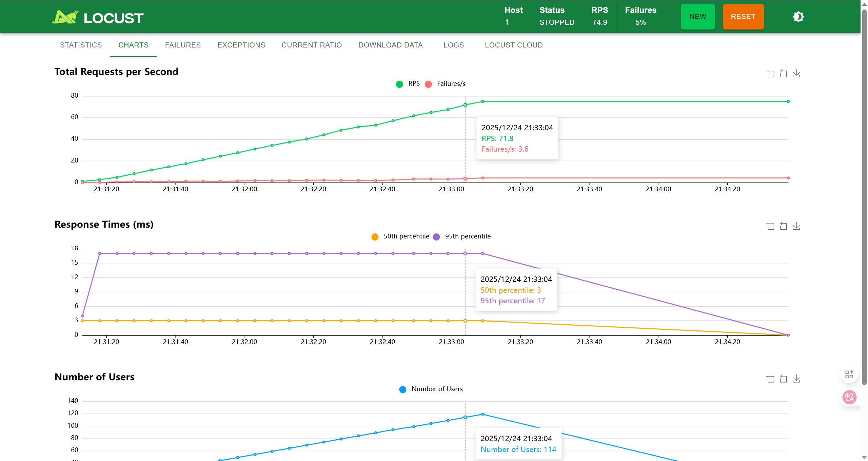
Task: Open the Download Data tab
Action: [x=390, y=45]
